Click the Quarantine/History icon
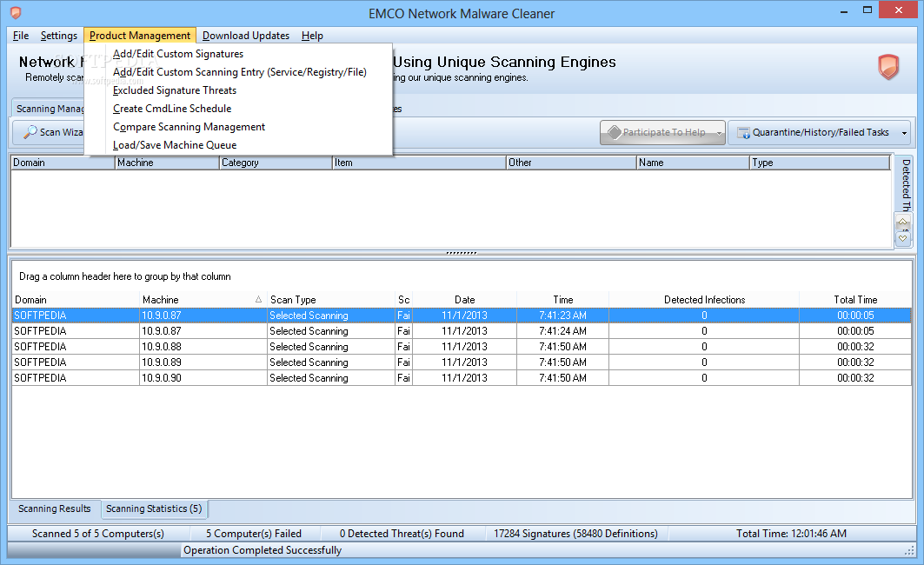924x565 pixels. (x=744, y=133)
